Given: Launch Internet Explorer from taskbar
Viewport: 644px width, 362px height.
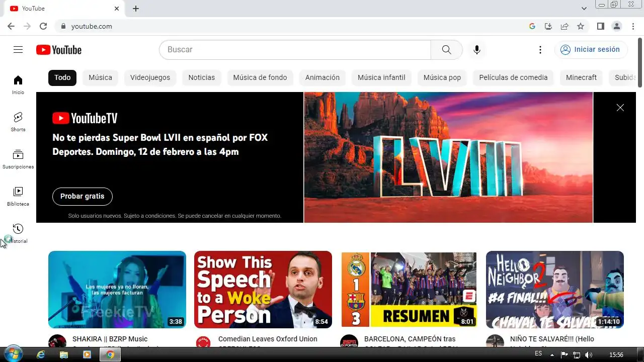Looking at the screenshot, I should tap(41, 354).
